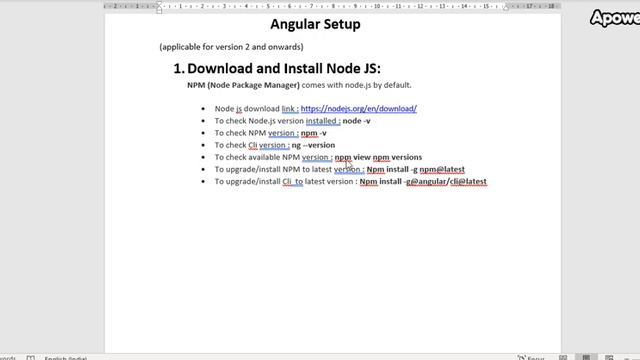Viewport: 640px width, 360px height.
Task: Click the 'Download and Install Node JS:' heading
Action: (284, 69)
